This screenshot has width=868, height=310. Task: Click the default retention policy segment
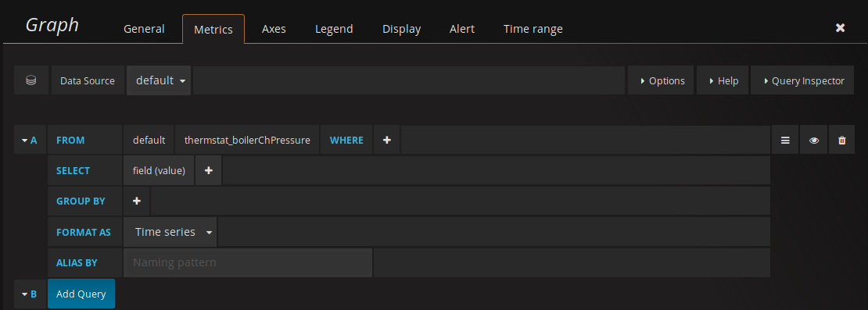(x=149, y=141)
